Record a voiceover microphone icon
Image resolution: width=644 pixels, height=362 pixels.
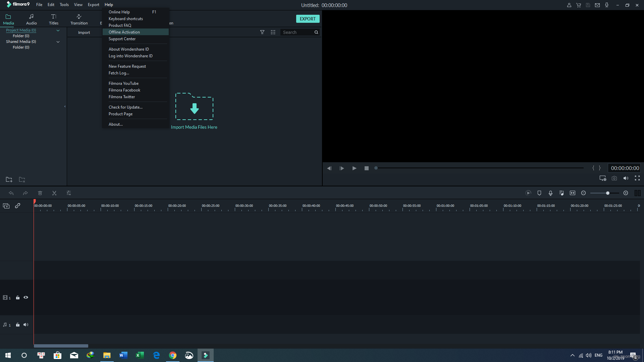tap(550, 193)
